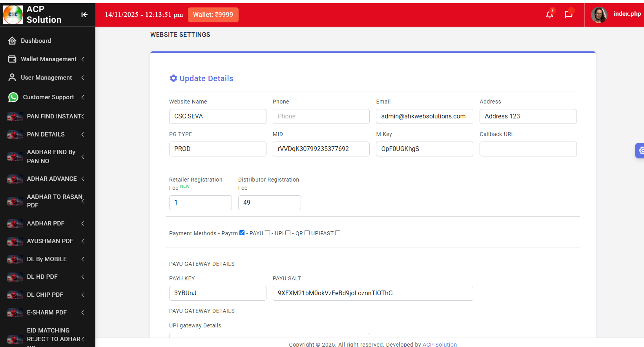Click the Phone input field

[x=321, y=116]
